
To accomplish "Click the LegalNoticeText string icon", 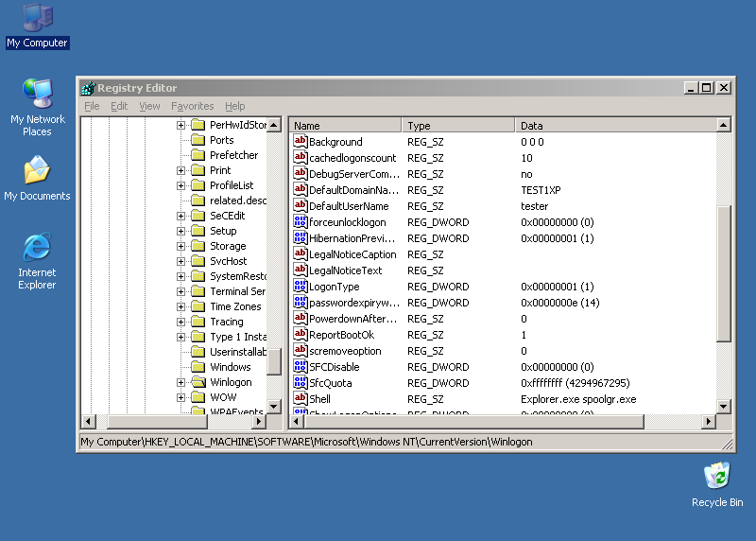I will click(300, 270).
